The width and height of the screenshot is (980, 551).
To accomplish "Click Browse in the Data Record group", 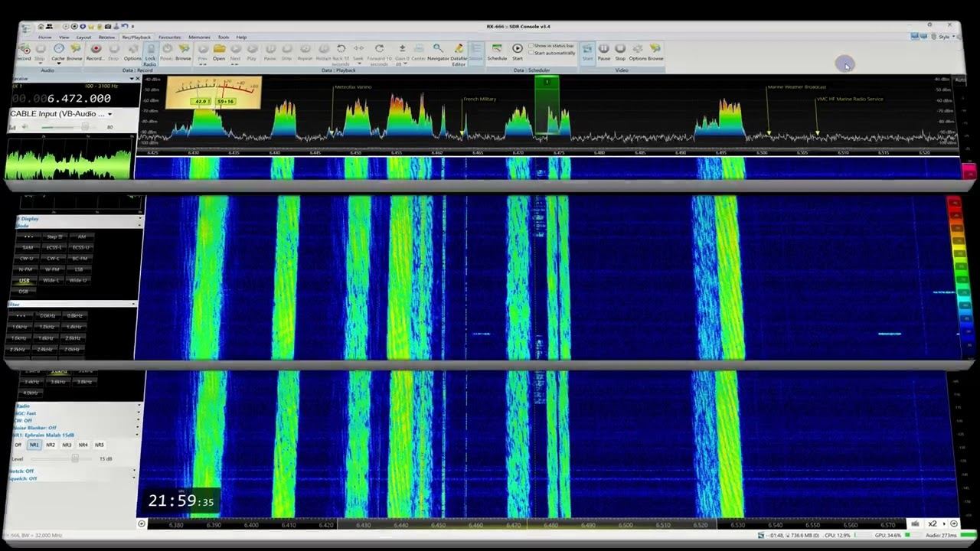I will click(x=183, y=52).
